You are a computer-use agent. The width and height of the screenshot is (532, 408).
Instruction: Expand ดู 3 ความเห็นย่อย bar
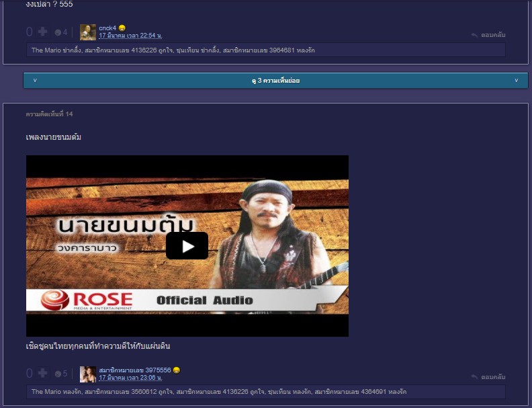tap(275, 81)
